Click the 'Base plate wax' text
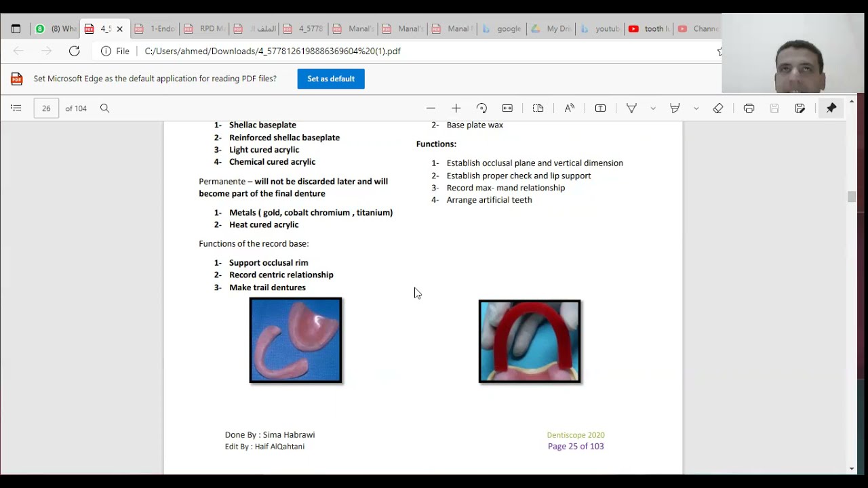868x488 pixels. 475,125
